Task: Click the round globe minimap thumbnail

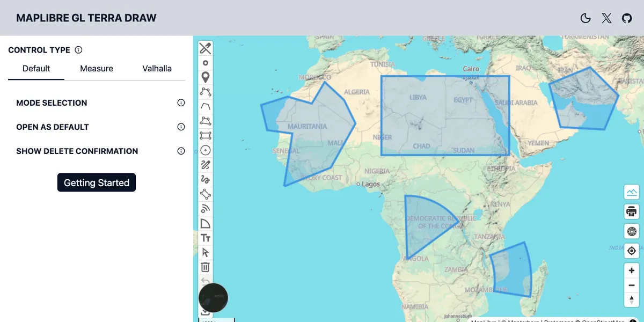Action: 213,297
